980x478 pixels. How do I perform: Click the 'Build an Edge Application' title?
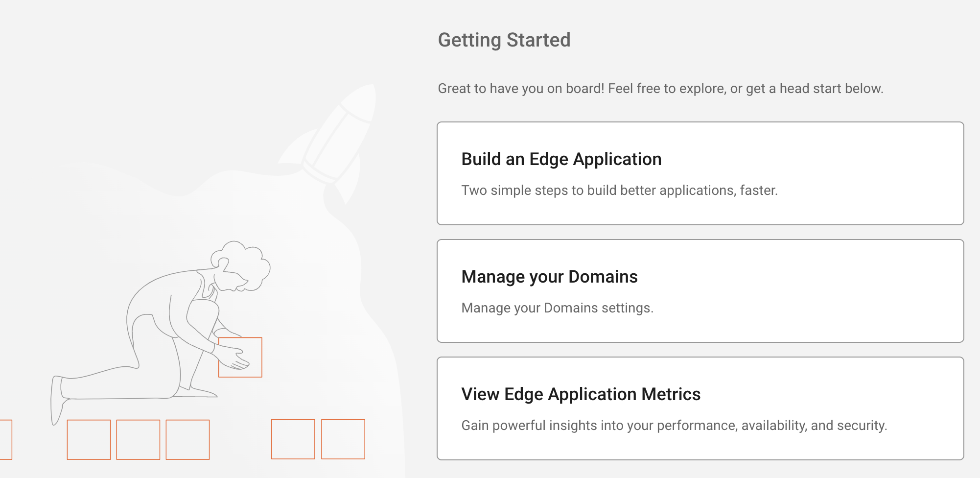561,160
